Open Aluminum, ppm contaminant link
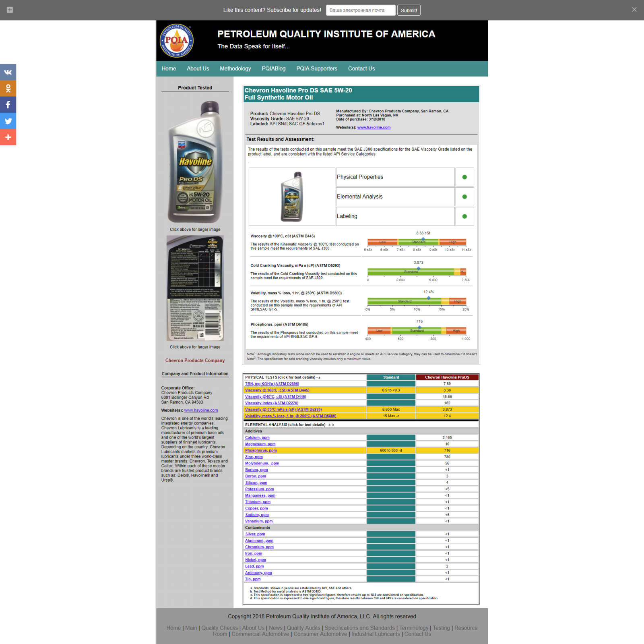The height and width of the screenshot is (644, 644). (259, 541)
